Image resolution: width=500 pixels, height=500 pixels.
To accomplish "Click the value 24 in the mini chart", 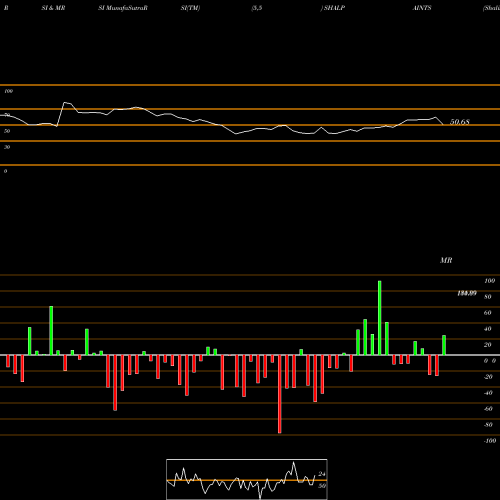I will tap(322, 474).
